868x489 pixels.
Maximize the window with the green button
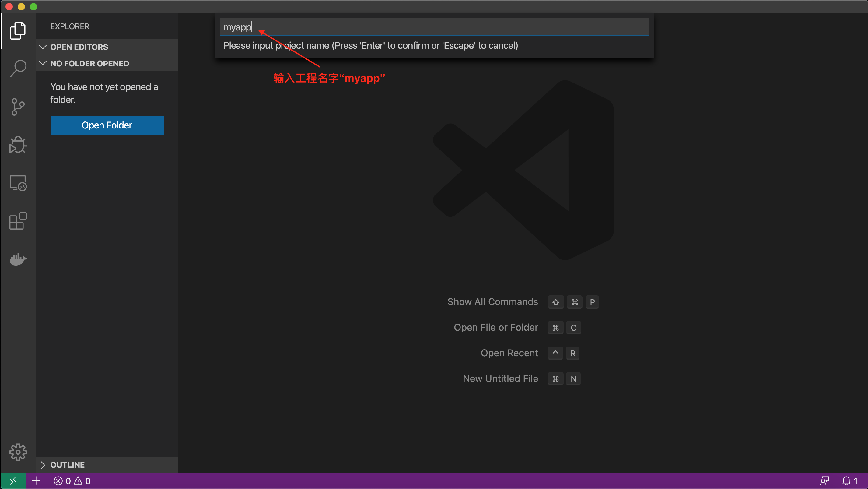[33, 6]
